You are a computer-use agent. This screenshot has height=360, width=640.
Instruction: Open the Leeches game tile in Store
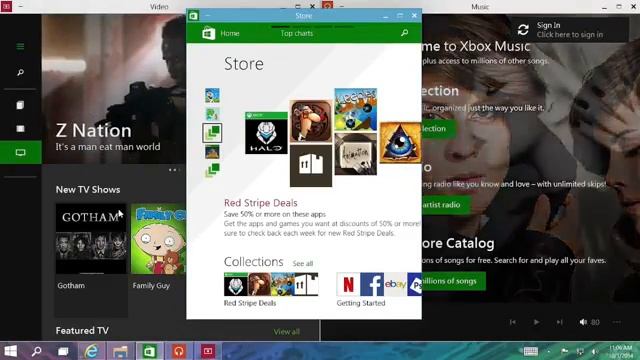coord(356,109)
